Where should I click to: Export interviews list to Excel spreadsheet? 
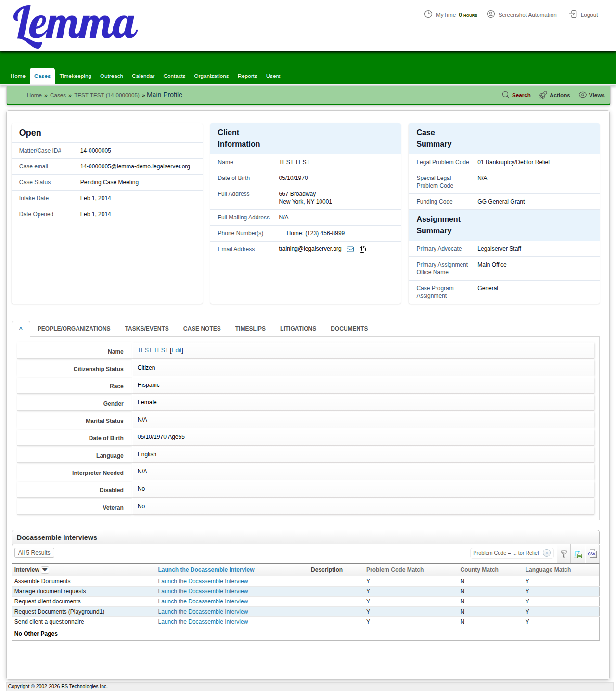pos(577,554)
